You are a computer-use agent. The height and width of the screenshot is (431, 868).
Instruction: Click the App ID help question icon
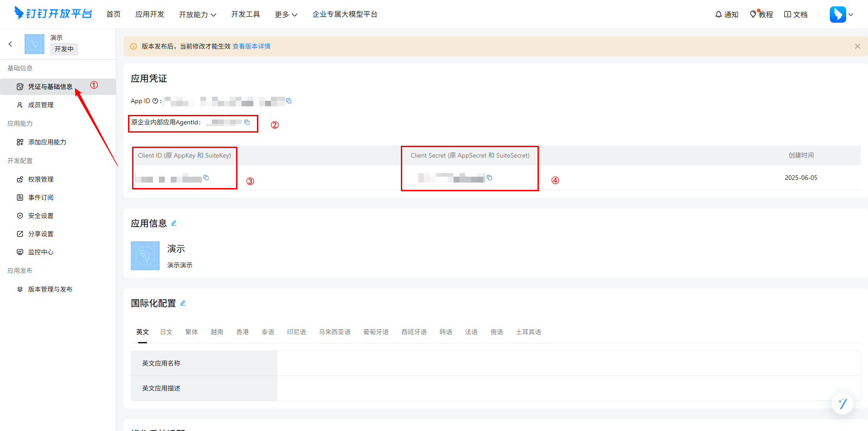click(155, 101)
